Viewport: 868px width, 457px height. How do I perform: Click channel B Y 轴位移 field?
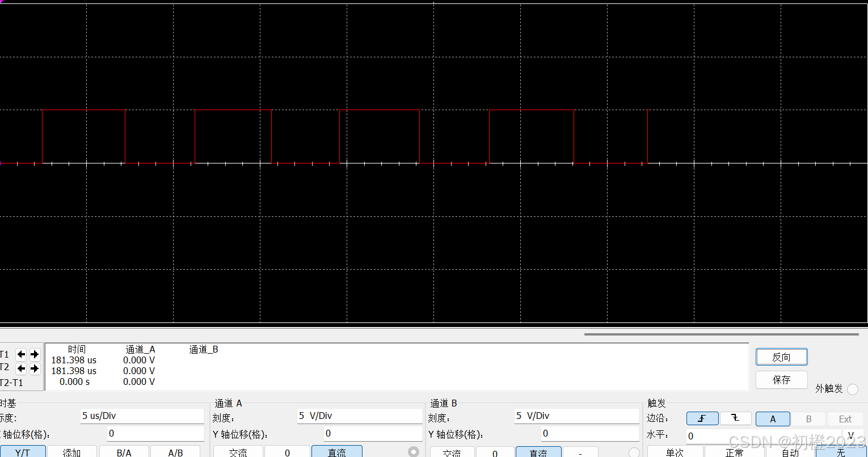pos(589,434)
